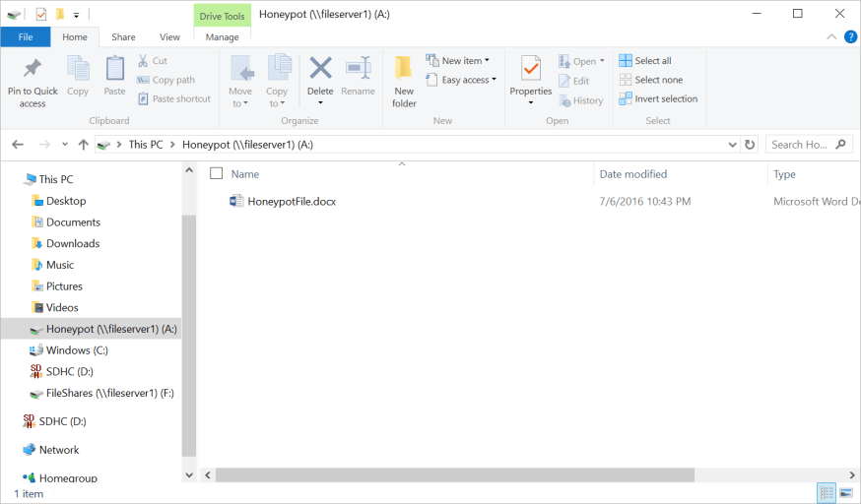The height and width of the screenshot is (504, 861).
Task: Click the horizontal scrollbar thumb
Action: coord(455,474)
